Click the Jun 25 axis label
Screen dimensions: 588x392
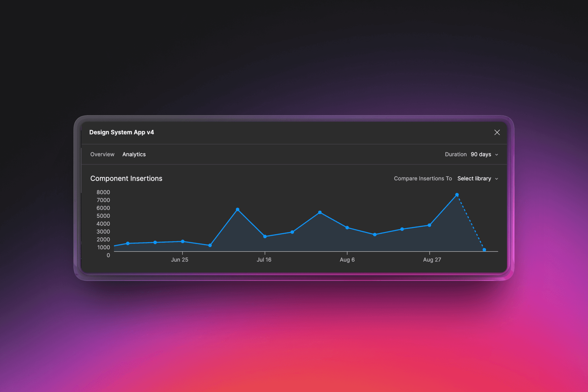click(179, 260)
